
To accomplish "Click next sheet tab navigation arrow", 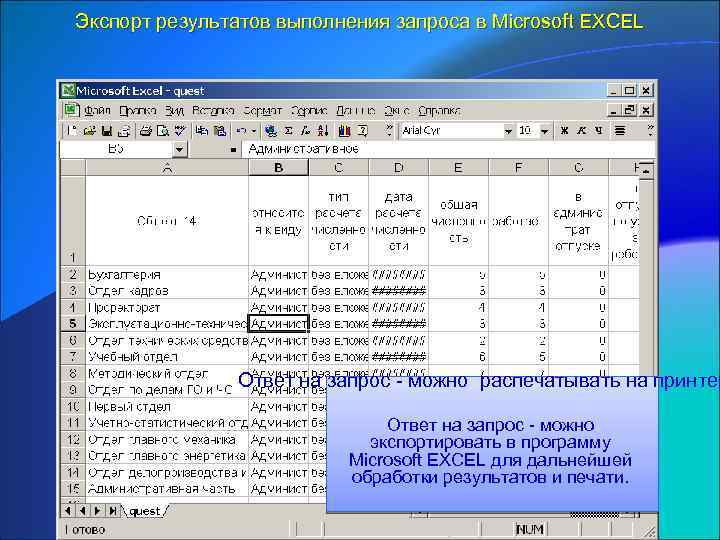I will [x=97, y=511].
